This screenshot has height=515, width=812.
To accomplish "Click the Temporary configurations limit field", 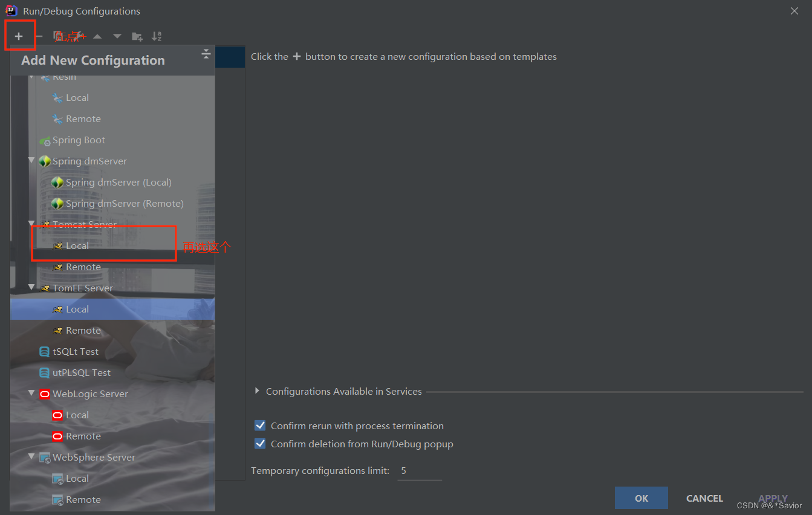I will point(420,471).
